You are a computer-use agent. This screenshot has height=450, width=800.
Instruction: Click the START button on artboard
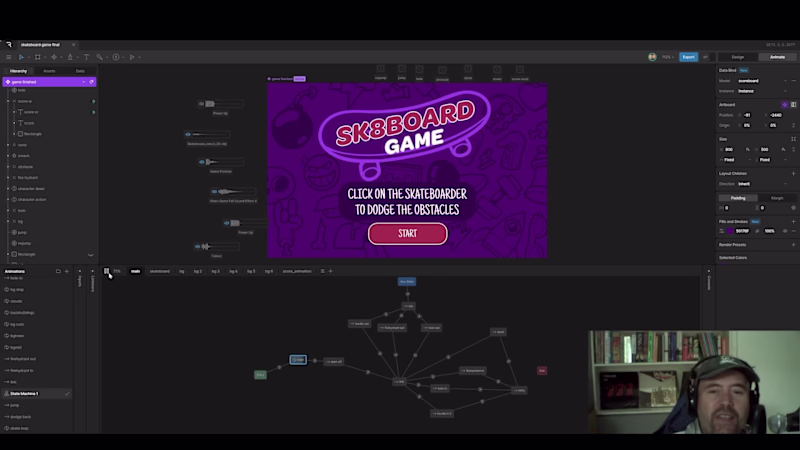[x=408, y=234]
